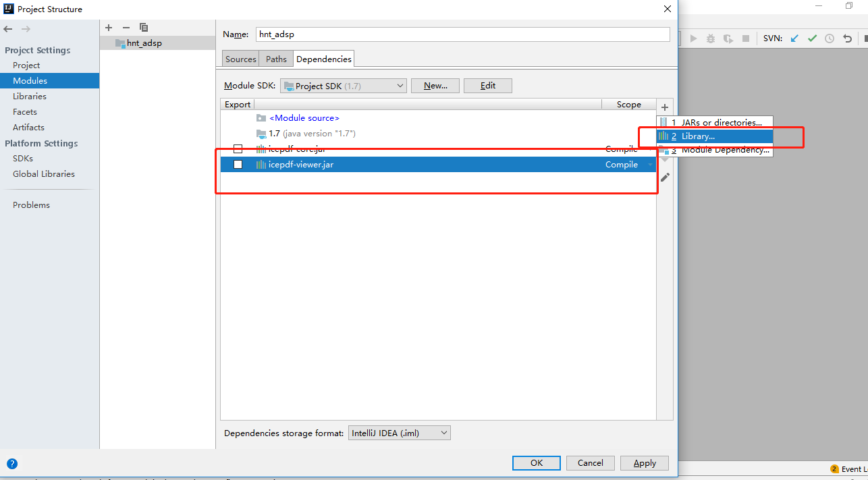Open Global Libraries in the sidebar
This screenshot has height=480, width=868.
[44, 174]
